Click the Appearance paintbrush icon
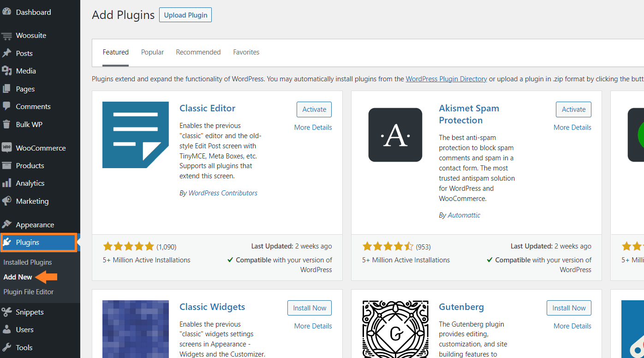 [x=6, y=225]
